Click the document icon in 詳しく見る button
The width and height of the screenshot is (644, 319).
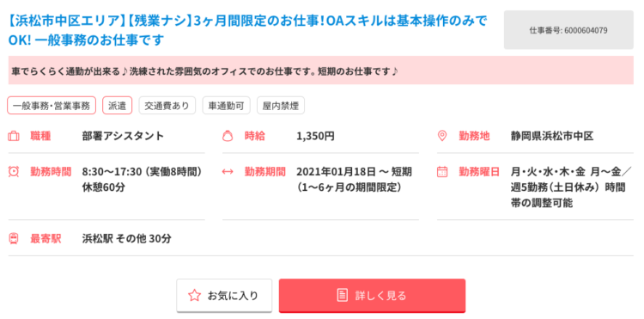tap(342, 295)
